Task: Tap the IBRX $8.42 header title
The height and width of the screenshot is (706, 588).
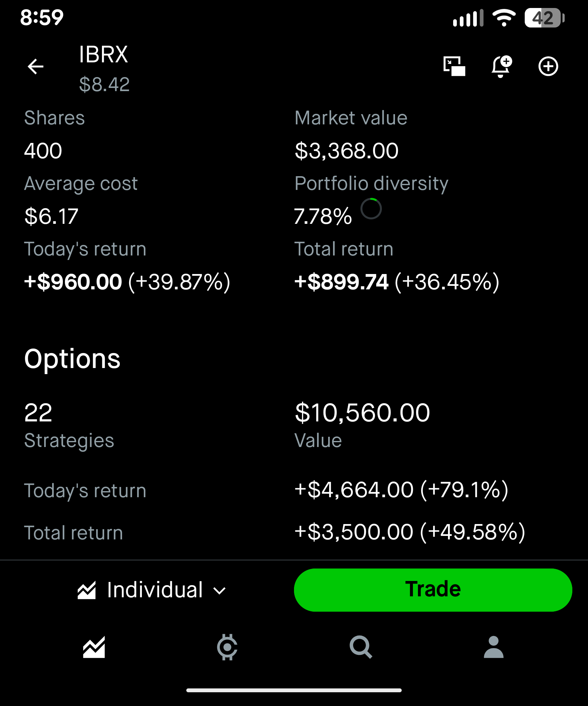Action: tap(104, 69)
